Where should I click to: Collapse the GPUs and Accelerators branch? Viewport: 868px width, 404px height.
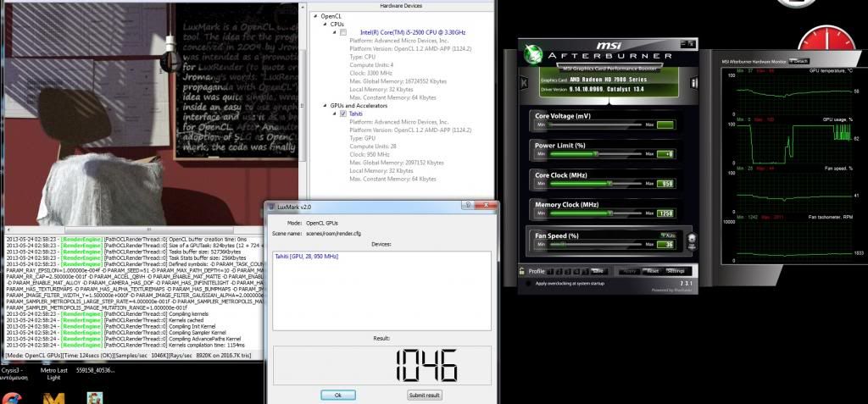click(x=325, y=105)
